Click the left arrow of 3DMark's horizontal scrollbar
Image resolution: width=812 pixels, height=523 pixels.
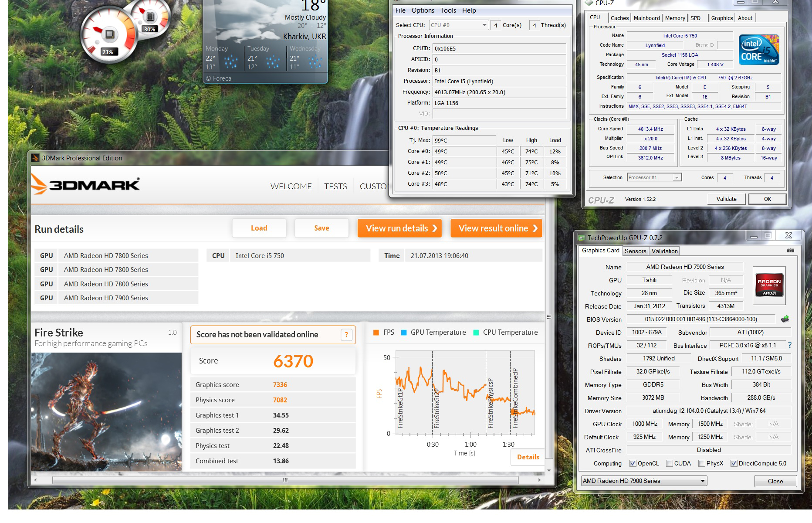(x=35, y=480)
